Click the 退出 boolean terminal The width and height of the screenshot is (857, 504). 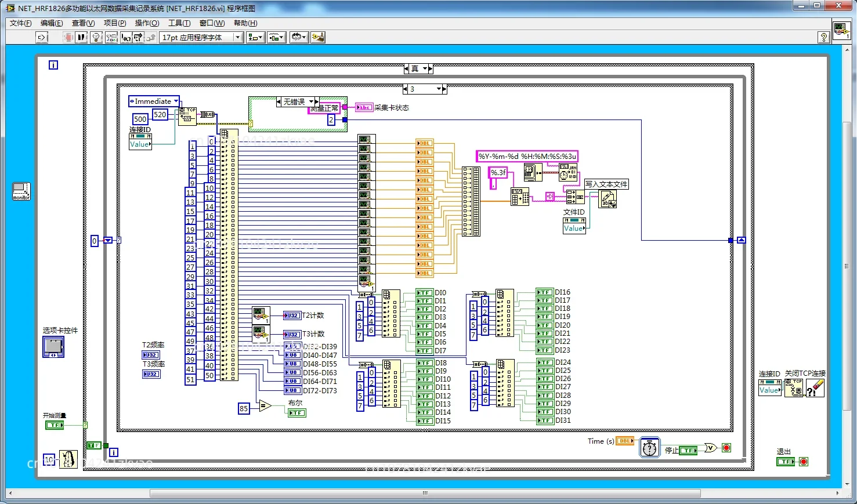tap(786, 462)
